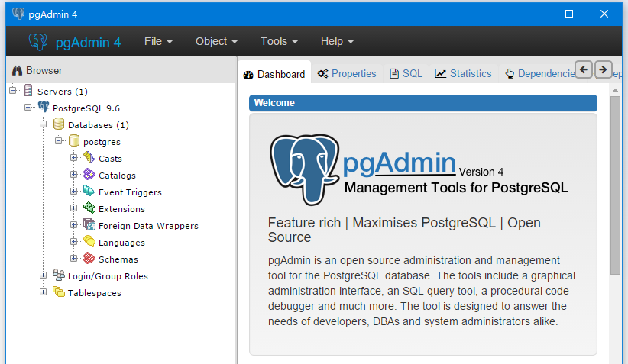Image resolution: width=628 pixels, height=364 pixels.
Task: Click the pgAdmin 4 brand link
Action: click(x=76, y=42)
